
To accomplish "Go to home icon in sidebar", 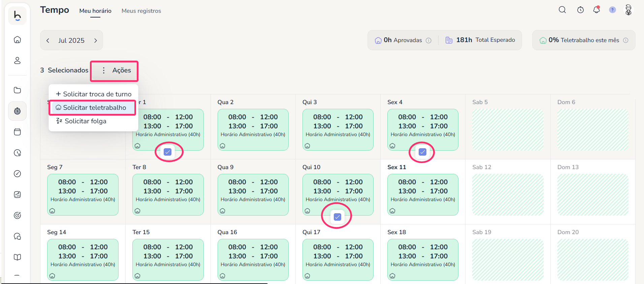I will tap(18, 40).
